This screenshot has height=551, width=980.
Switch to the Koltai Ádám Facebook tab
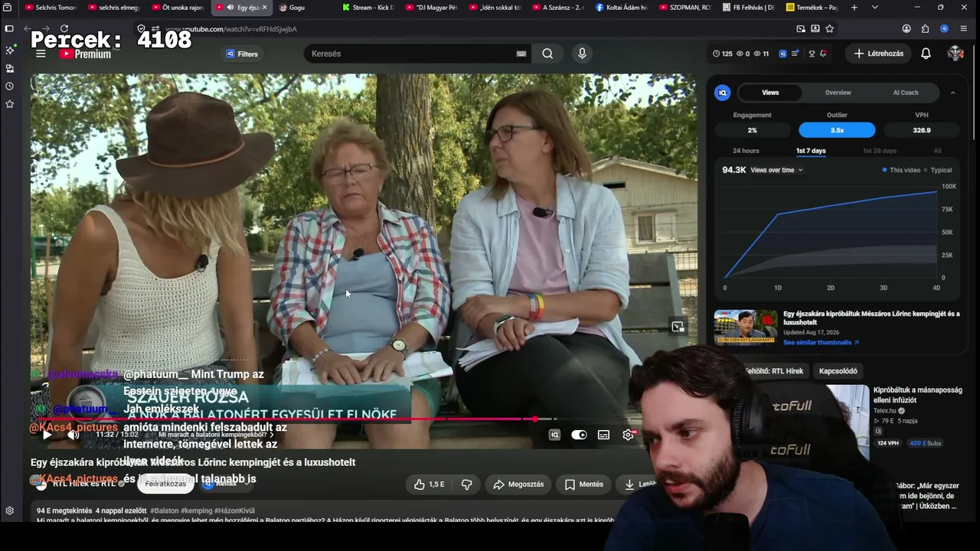tap(622, 8)
